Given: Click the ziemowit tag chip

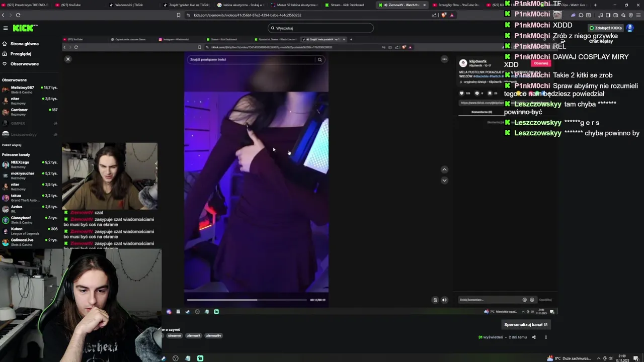Looking at the screenshot, I should [x=194, y=336].
